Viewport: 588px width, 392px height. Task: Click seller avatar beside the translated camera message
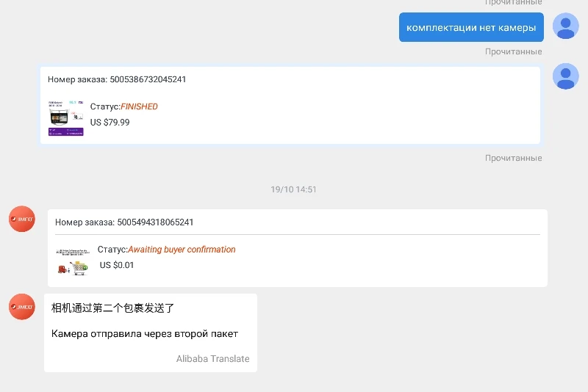(x=21, y=306)
